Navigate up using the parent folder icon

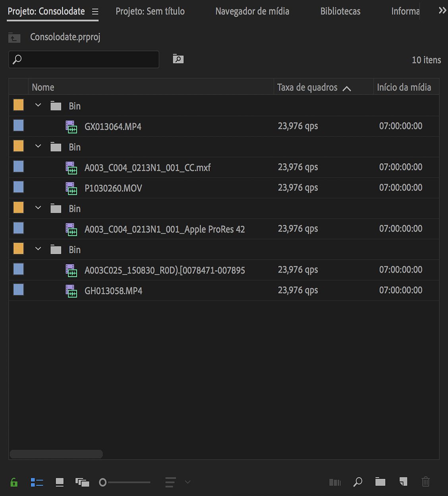14,38
